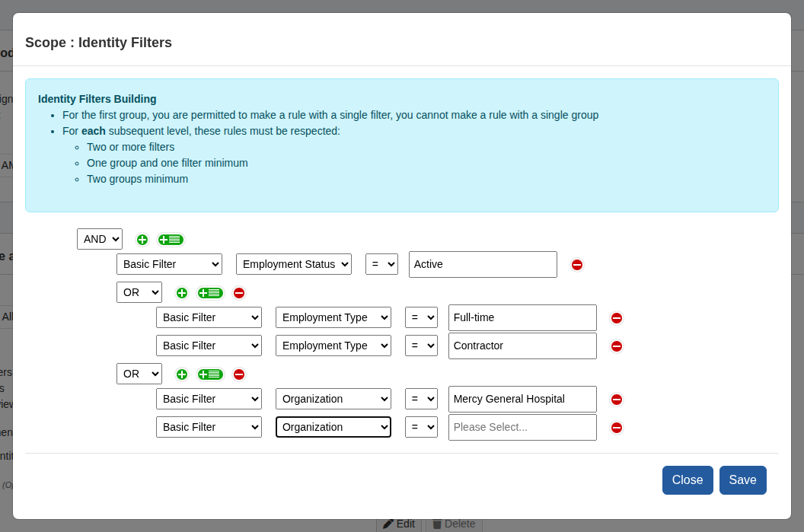The height and width of the screenshot is (532, 804).
Task: Open Basic Filter dropdown in Contractor row
Action: point(209,346)
